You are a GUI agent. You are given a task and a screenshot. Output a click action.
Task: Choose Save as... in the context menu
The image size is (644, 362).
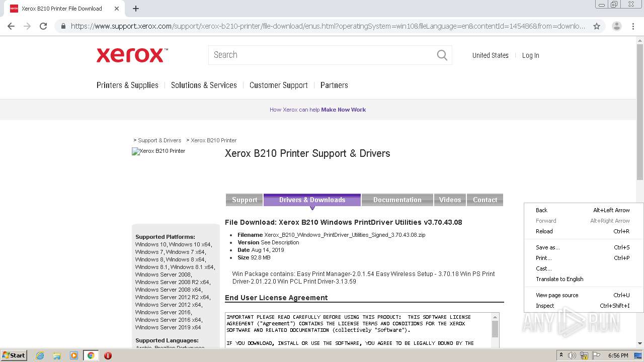coord(583,247)
